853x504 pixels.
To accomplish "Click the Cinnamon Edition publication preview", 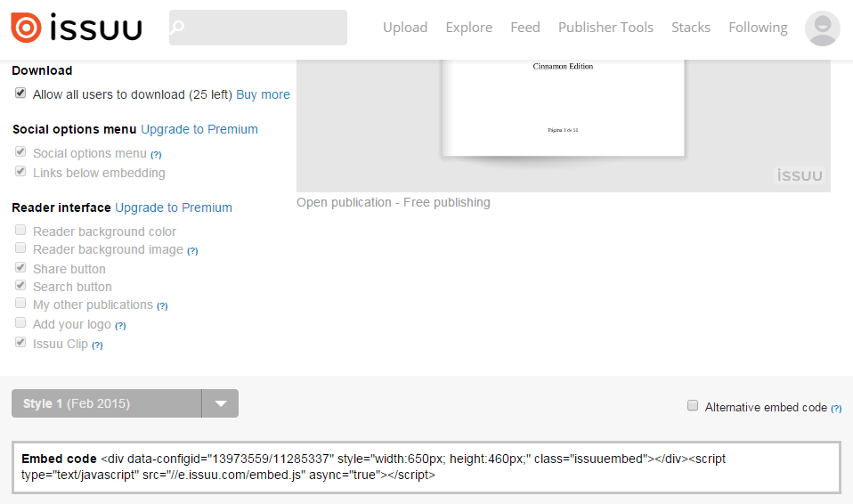I will click(x=563, y=108).
